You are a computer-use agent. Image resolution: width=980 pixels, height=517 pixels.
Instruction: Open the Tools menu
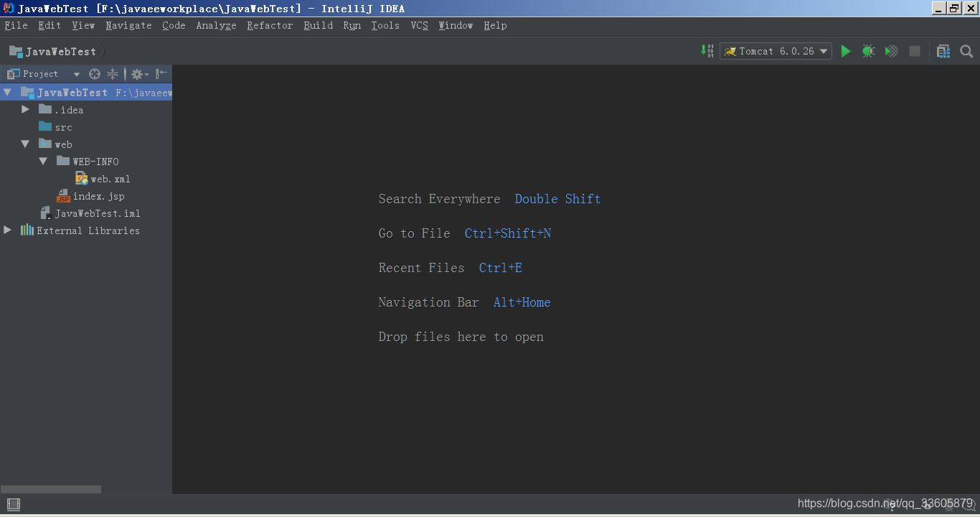385,25
